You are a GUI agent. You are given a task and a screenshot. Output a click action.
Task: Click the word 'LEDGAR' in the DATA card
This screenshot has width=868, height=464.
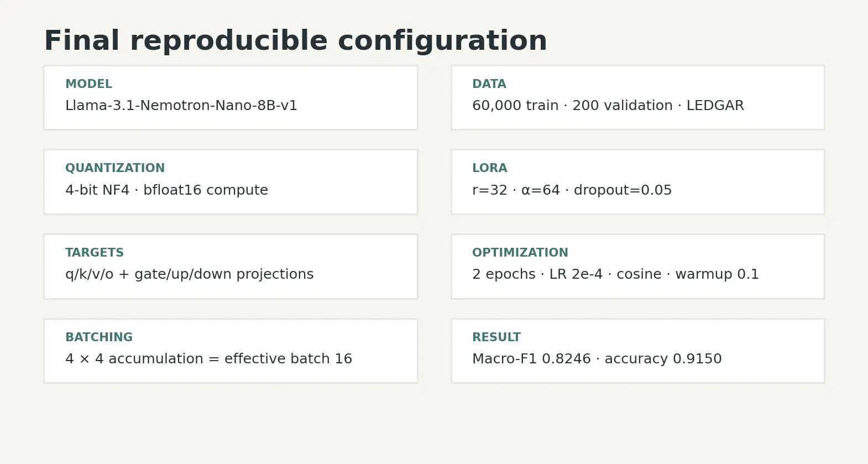pos(715,106)
